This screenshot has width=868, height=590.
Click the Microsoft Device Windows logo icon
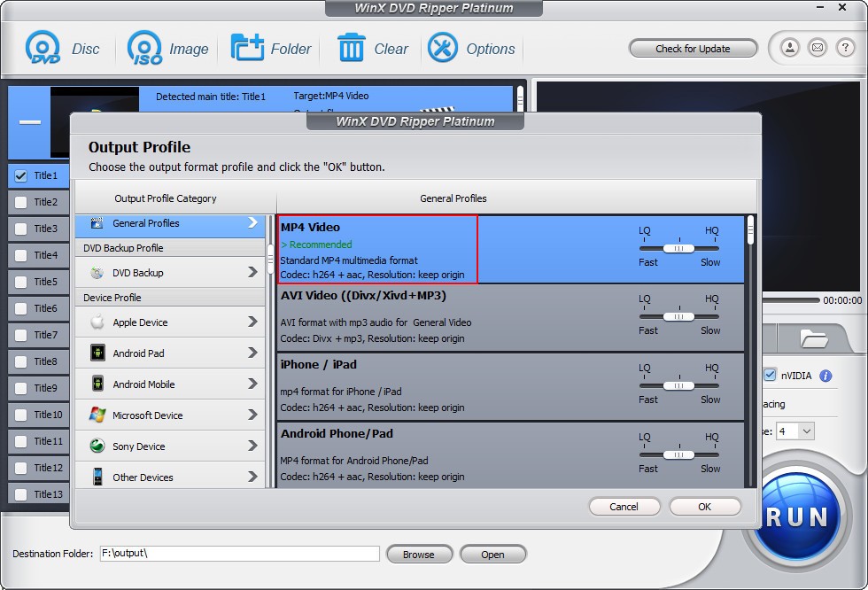pos(97,415)
